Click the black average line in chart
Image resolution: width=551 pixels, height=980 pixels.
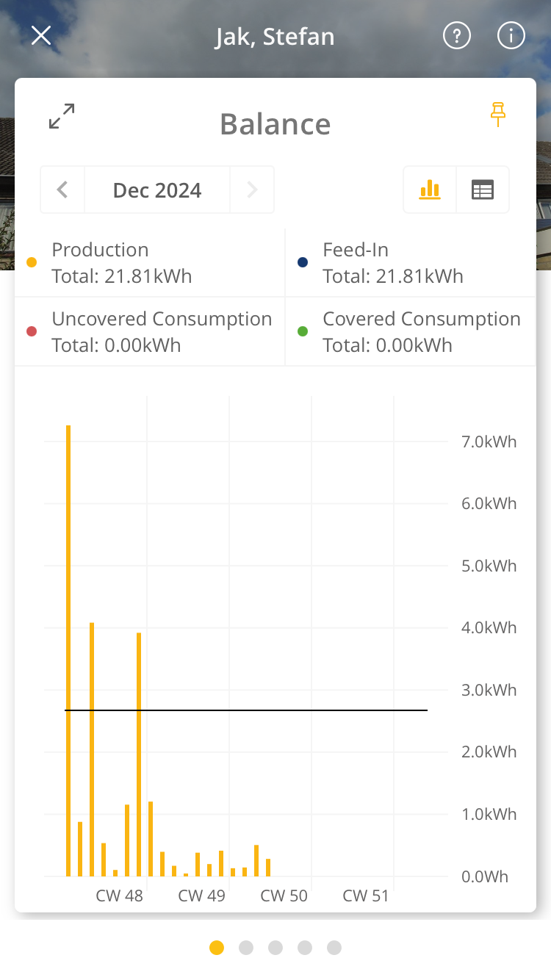point(246,710)
